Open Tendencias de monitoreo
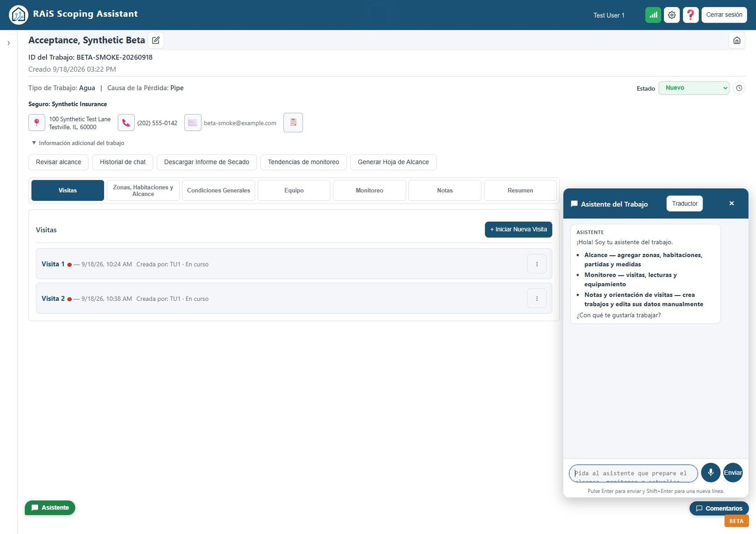Image resolution: width=756 pixels, height=534 pixels. coord(303,162)
